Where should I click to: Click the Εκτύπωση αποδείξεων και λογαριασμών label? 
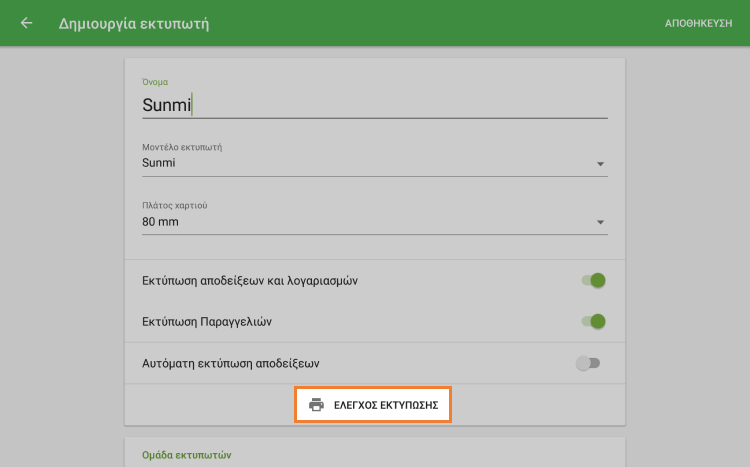[250, 281]
